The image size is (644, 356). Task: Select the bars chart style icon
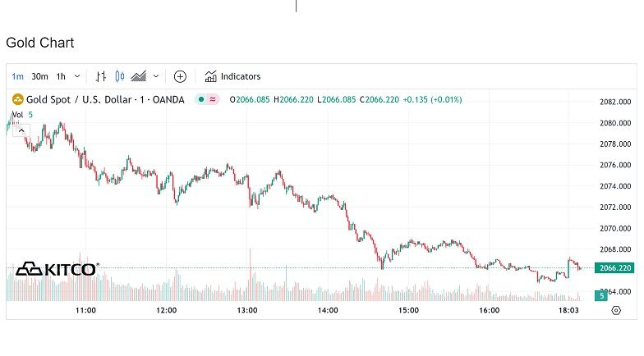pyautogui.click(x=101, y=76)
